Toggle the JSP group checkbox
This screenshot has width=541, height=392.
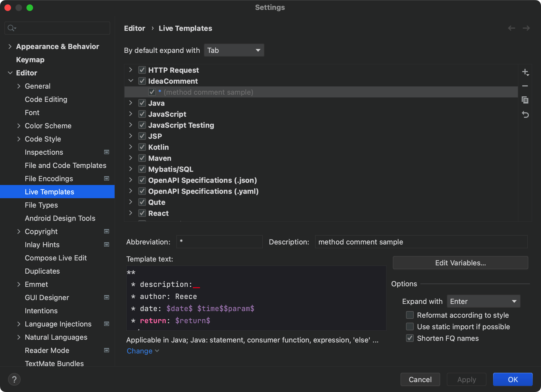point(142,136)
